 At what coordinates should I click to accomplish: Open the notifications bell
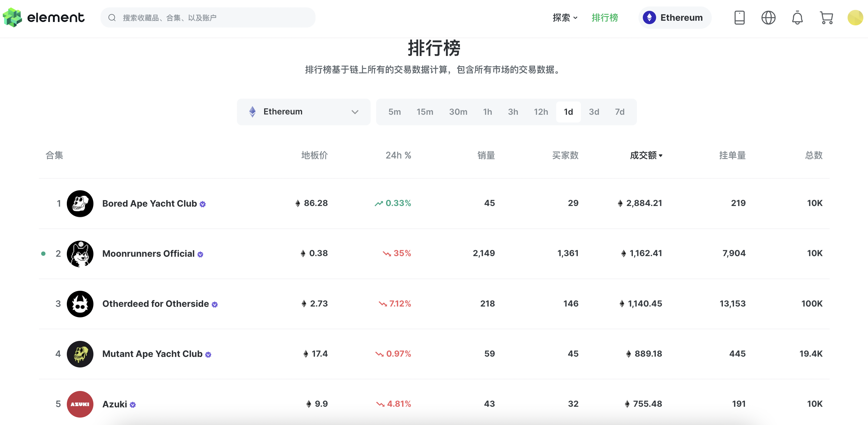point(797,18)
